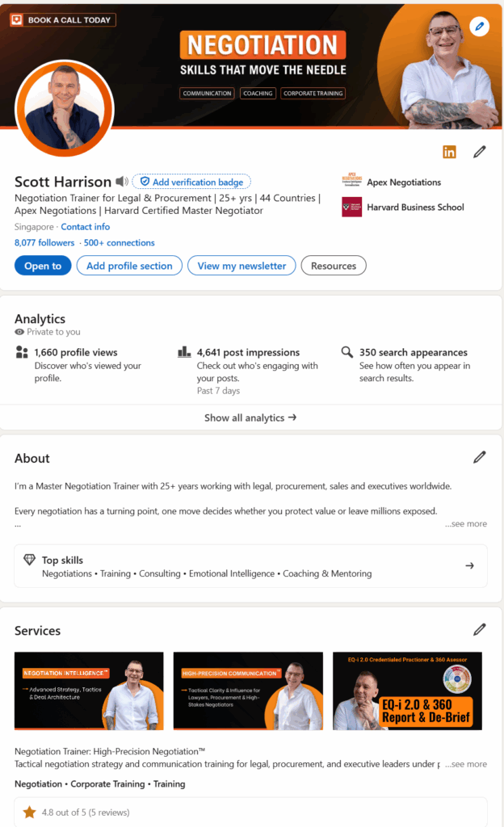
Task: Click the Top skills arrow icon
Action: click(x=469, y=565)
